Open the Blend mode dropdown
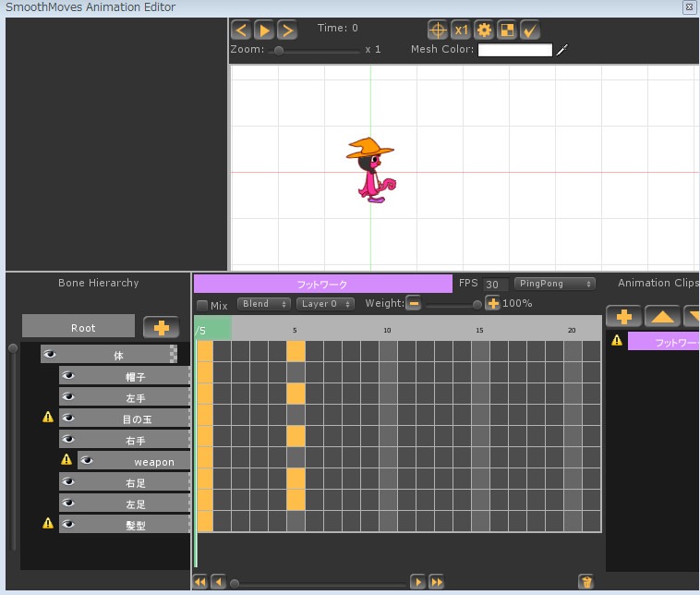700x595 pixels. (x=263, y=304)
